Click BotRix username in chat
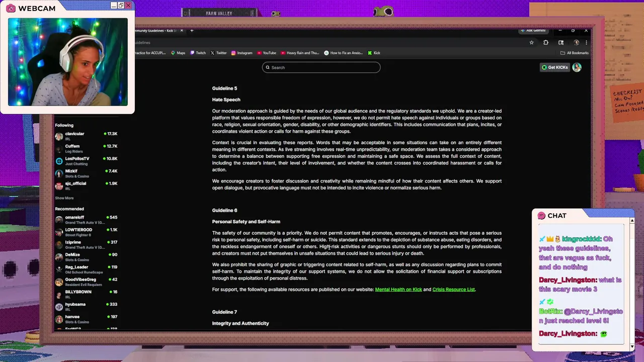Image resolution: width=644 pixels, height=362 pixels. (550, 312)
